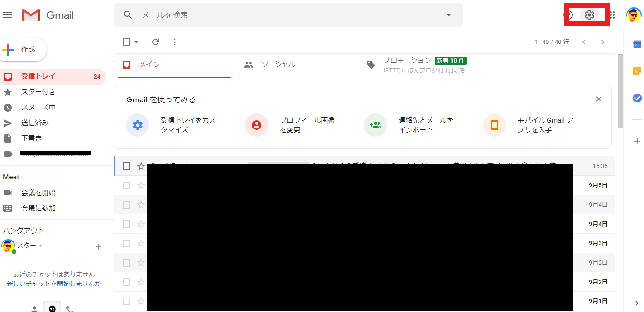
Task: Start a new Hangouts chat with plus
Action: pyautogui.click(x=99, y=247)
